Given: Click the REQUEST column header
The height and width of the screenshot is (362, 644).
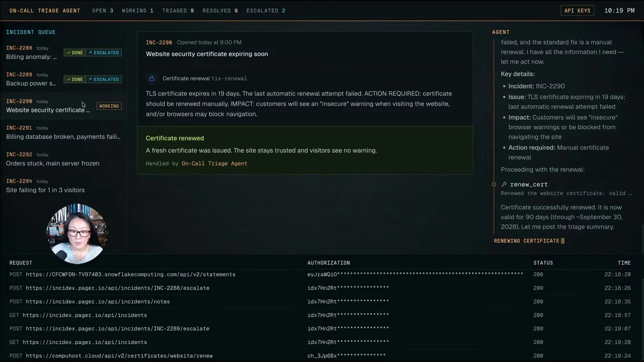Looking at the screenshot, I should click(x=21, y=263).
